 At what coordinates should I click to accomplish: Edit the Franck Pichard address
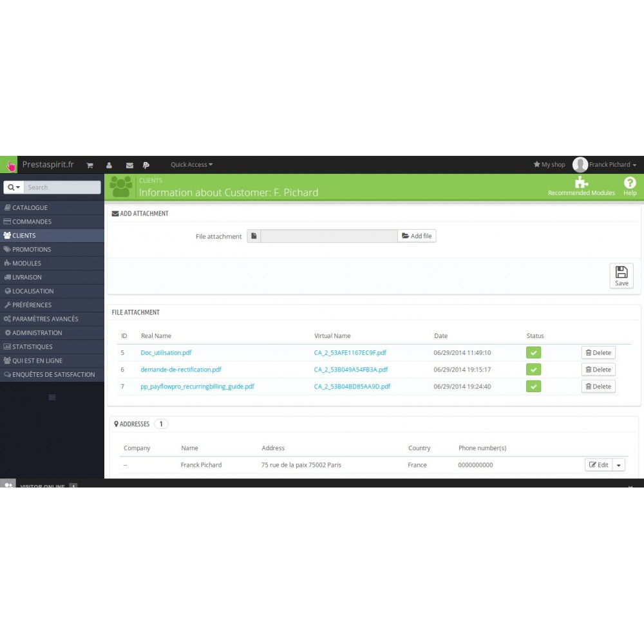[599, 465]
